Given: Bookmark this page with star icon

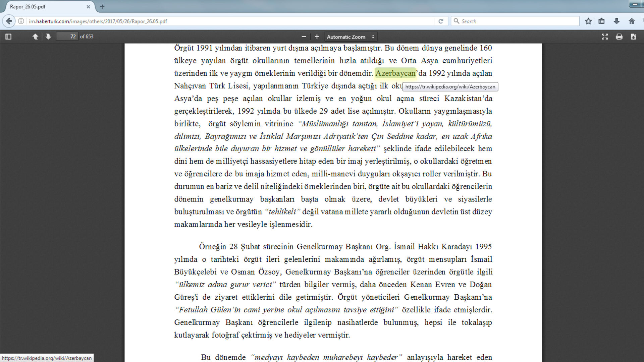Looking at the screenshot, I should click(x=588, y=21).
